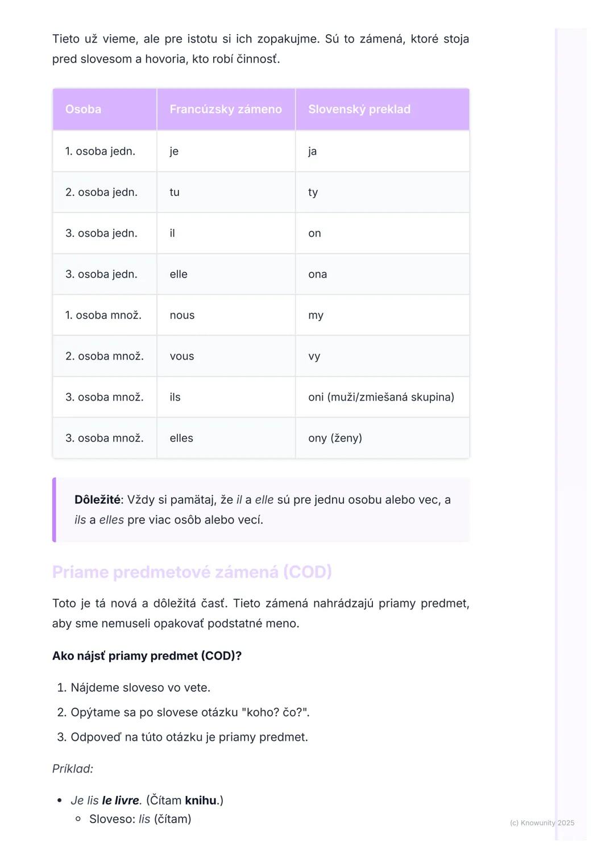614x868 pixels.
Task: Click the "Osoba" table column header
Action: (x=83, y=109)
